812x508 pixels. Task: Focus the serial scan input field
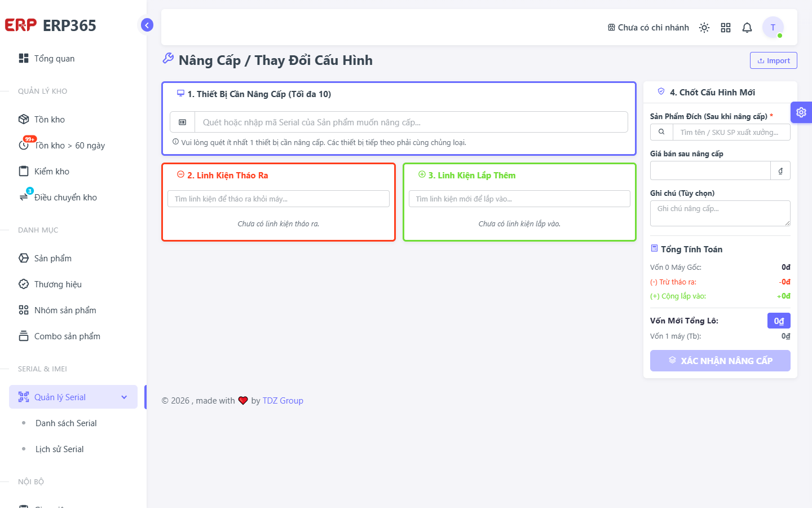click(411, 122)
